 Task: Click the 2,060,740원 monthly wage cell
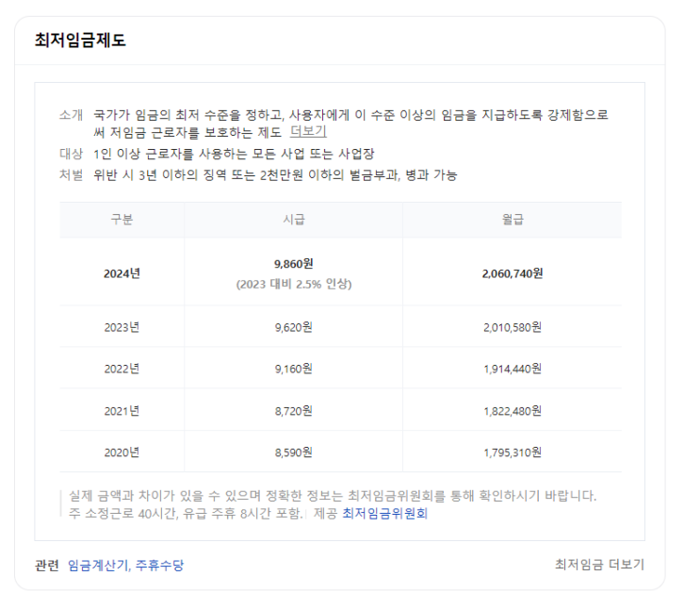click(513, 273)
